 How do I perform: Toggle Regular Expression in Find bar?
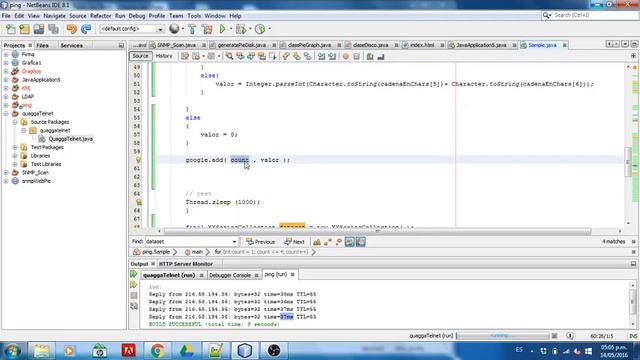click(338, 242)
